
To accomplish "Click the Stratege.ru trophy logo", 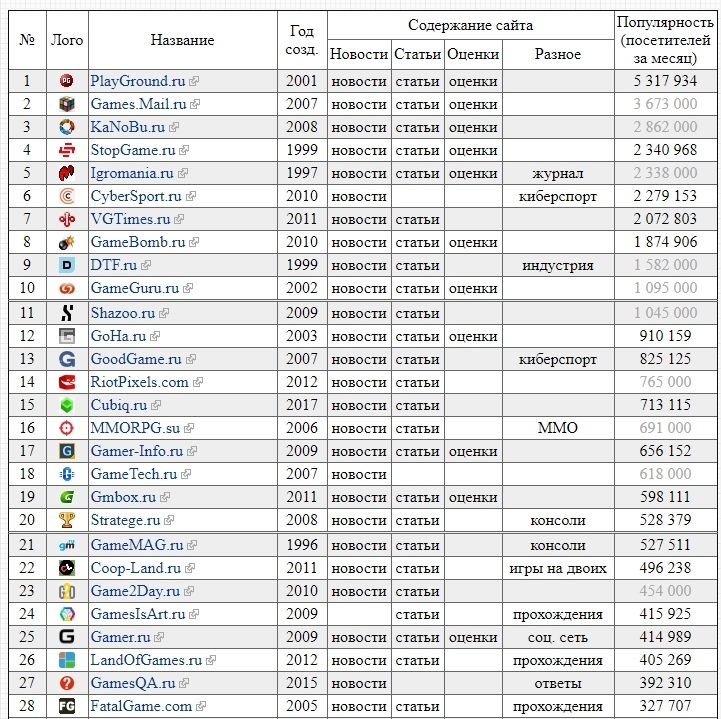I will click(67, 520).
